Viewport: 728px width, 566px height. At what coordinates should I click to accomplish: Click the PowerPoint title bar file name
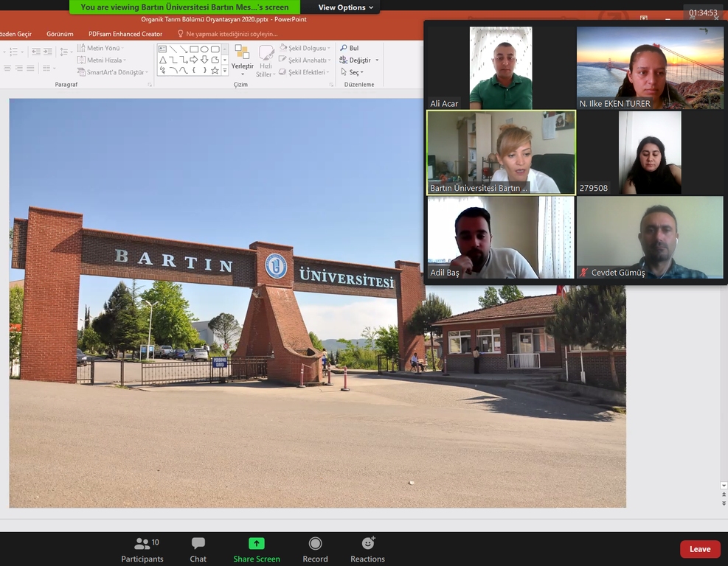[223, 19]
